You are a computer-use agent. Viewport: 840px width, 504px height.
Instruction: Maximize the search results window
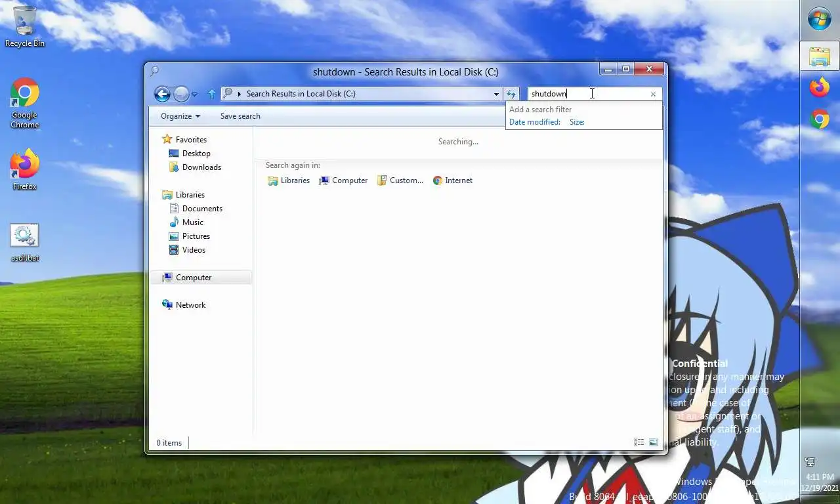point(626,69)
